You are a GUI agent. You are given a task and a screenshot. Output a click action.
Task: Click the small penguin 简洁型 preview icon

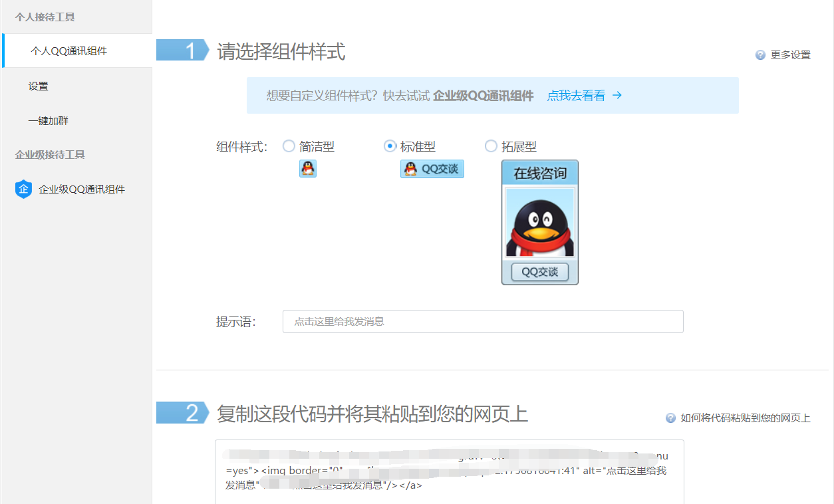click(308, 169)
